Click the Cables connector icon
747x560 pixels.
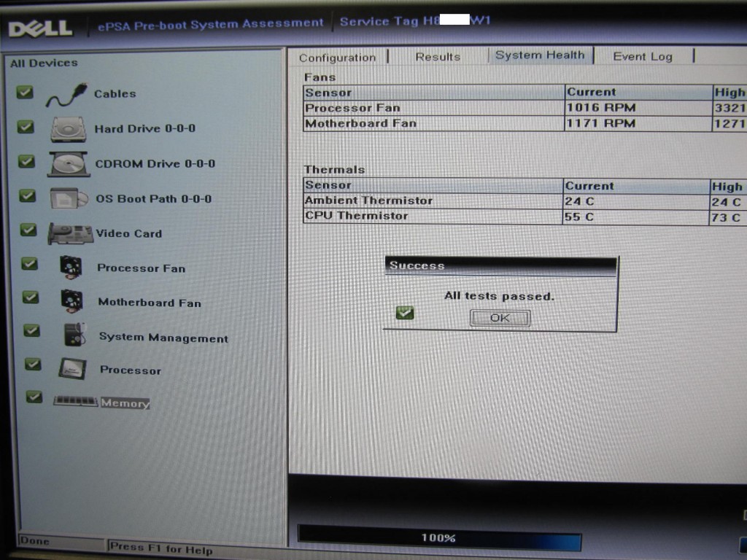pos(66,94)
